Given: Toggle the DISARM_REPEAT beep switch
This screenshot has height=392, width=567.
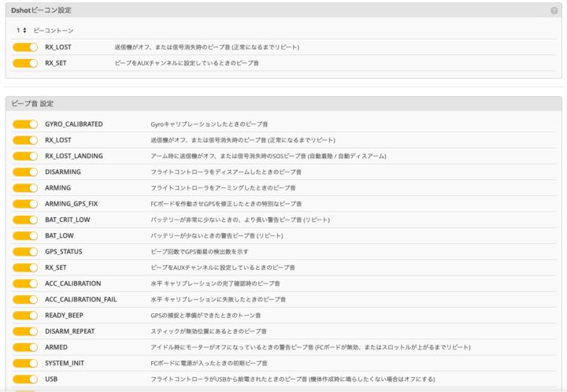Looking at the screenshot, I should (25, 331).
